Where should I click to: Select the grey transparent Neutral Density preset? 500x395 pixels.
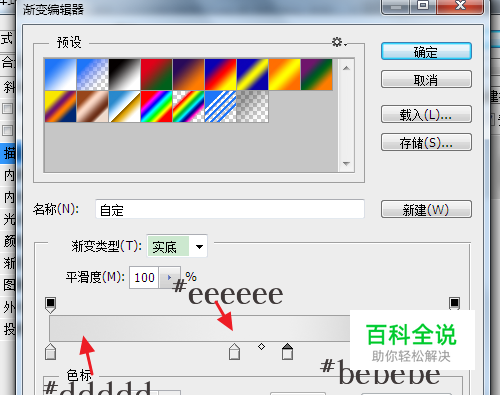[252, 107]
